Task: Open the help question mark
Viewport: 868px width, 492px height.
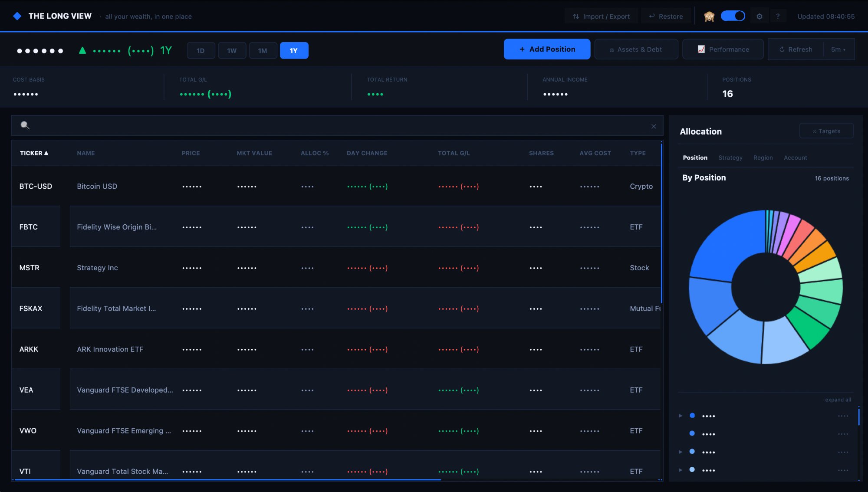Action: click(x=778, y=16)
